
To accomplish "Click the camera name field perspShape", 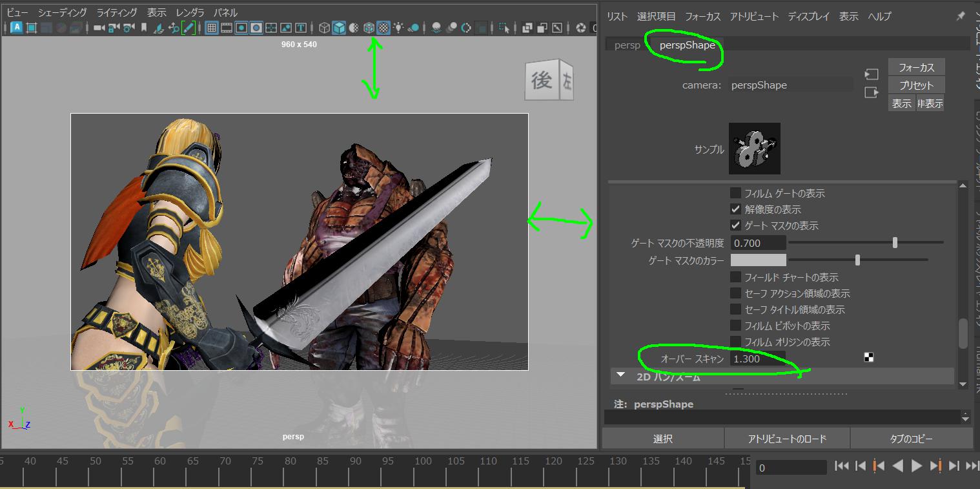I will click(791, 85).
